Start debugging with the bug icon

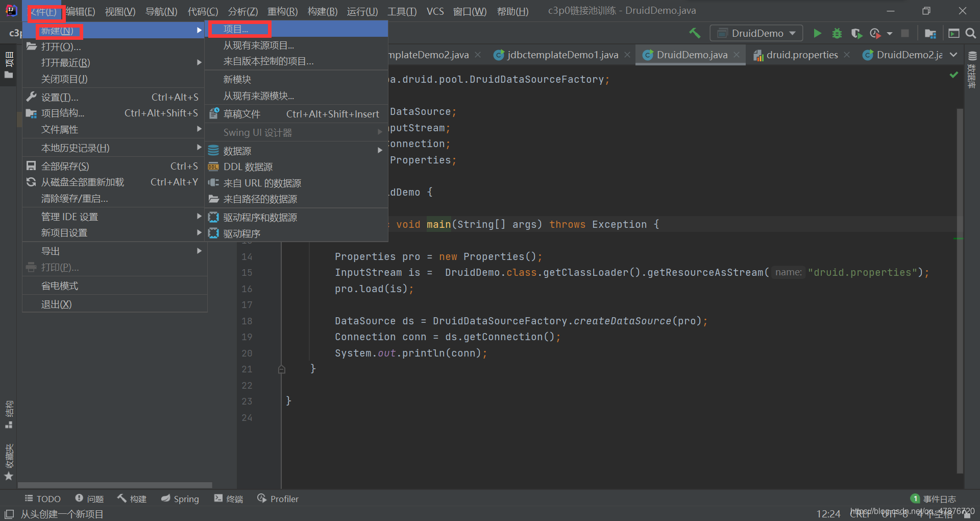tap(837, 33)
